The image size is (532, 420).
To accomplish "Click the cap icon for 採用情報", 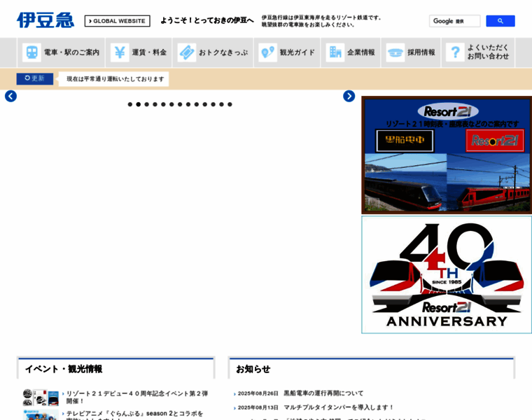I will [x=395, y=52].
